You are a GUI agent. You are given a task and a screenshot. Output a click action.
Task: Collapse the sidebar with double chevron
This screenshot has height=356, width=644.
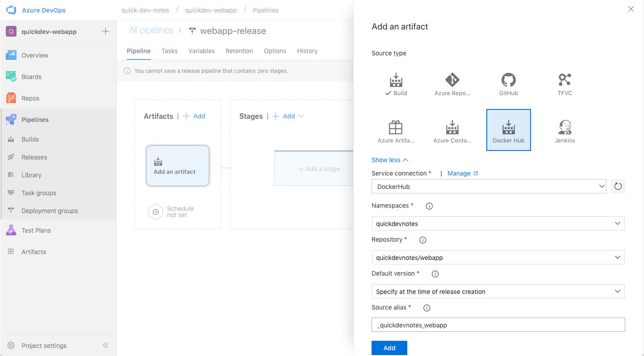(106, 345)
